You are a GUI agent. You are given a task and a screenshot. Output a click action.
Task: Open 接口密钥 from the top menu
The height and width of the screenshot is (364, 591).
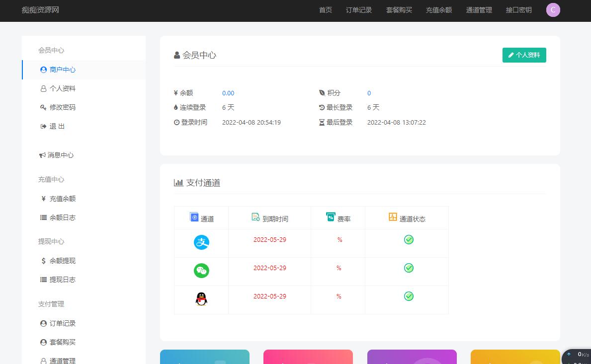pyautogui.click(x=518, y=10)
